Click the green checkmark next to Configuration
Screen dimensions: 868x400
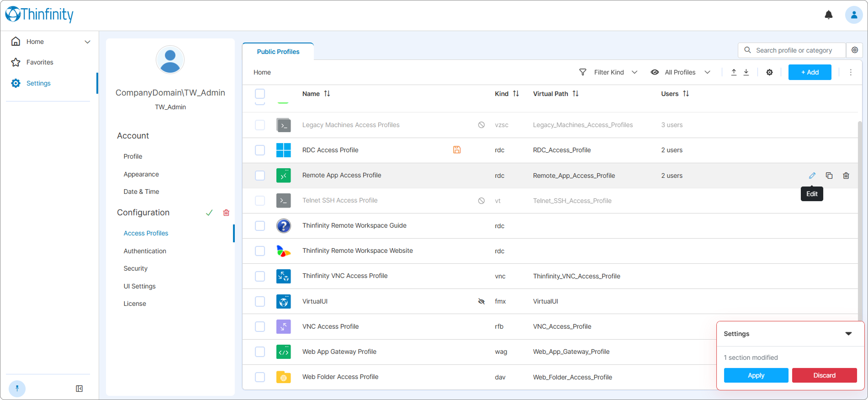click(209, 213)
